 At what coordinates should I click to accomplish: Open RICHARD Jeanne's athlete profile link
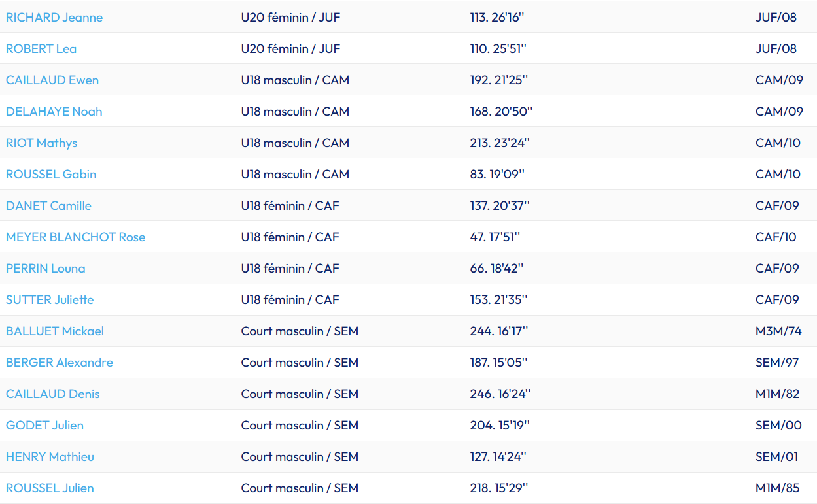coord(54,18)
